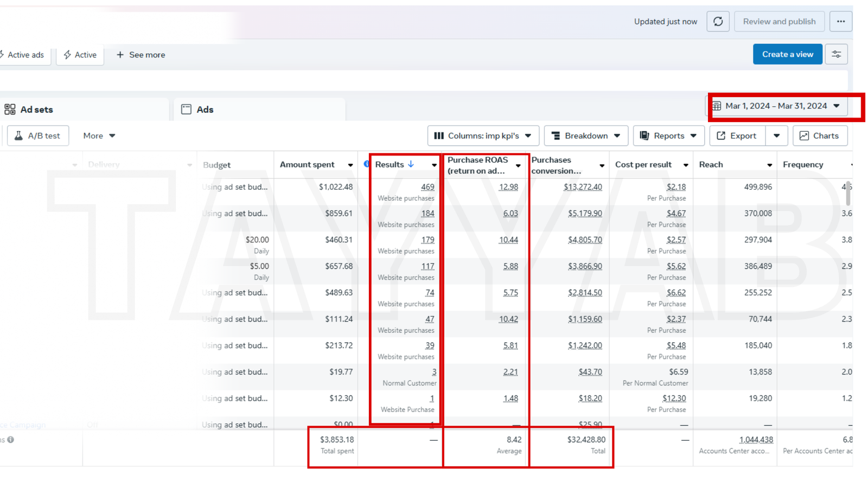Click the table's vertical scrollbar

[x=848, y=193]
